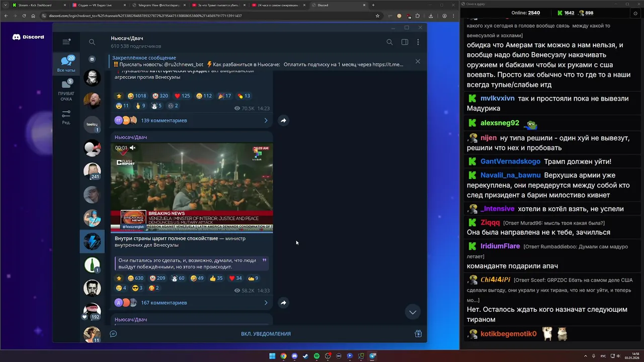The width and height of the screenshot is (644, 362).
Task: Click the Discord logo in the browser page
Action: pos(28,37)
